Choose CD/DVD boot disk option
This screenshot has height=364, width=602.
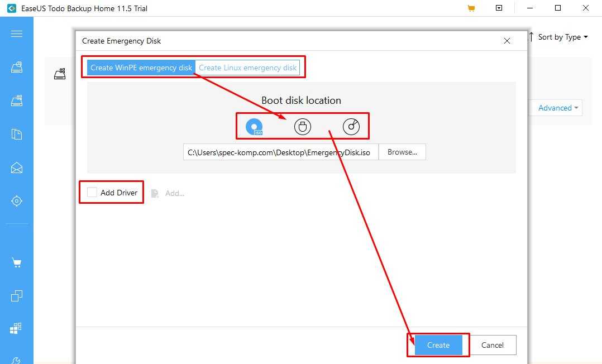(351, 127)
